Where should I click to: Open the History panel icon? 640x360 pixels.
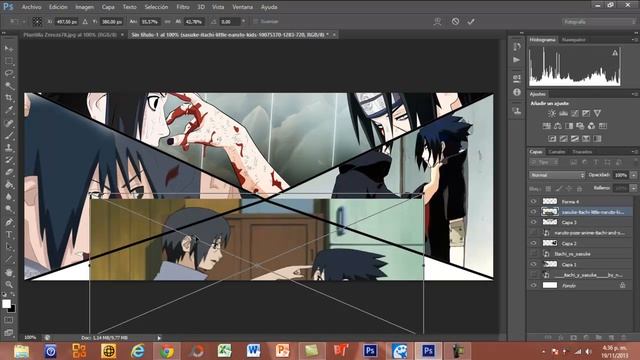pyautogui.click(x=517, y=47)
